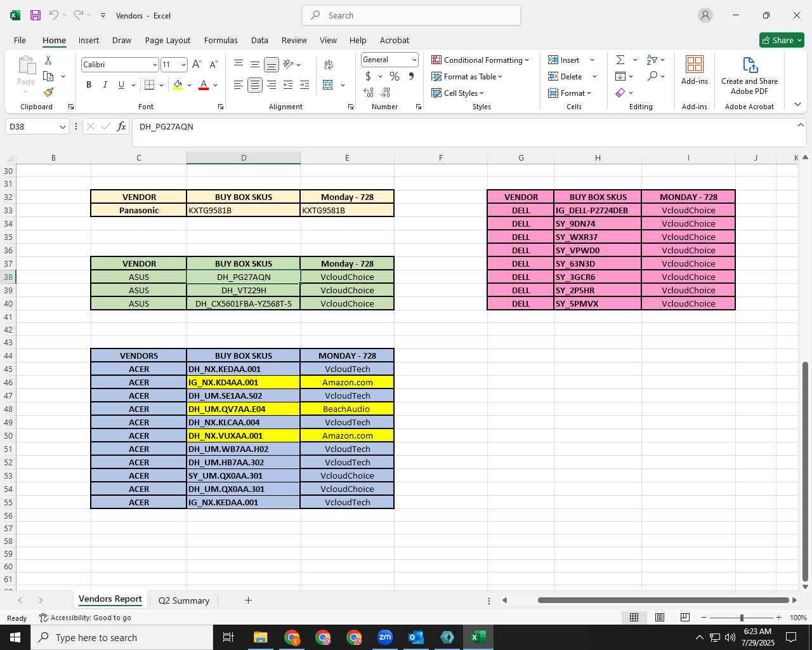The width and height of the screenshot is (812, 650).
Task: Click the Top Align icon
Action: click(239, 64)
